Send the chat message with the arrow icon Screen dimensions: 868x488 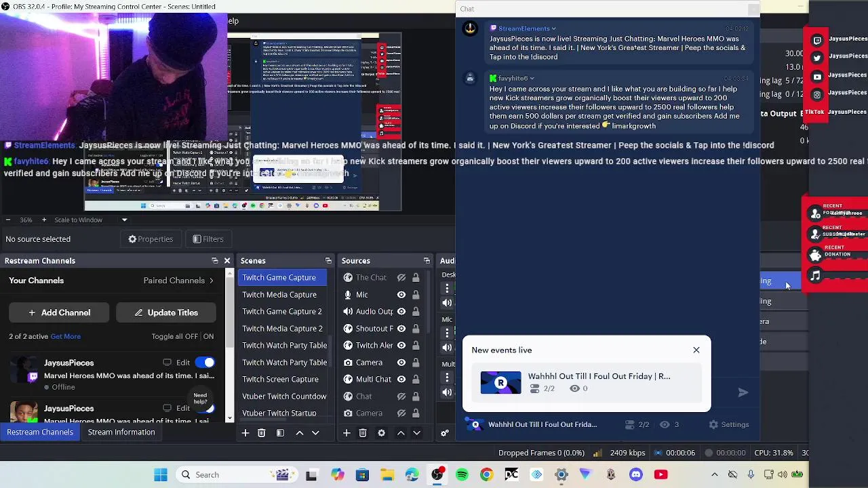[x=743, y=392]
